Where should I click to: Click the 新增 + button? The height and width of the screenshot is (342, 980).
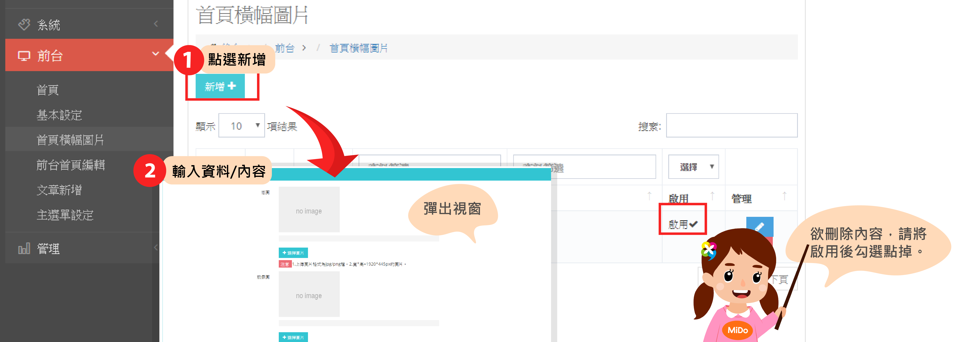point(220,87)
